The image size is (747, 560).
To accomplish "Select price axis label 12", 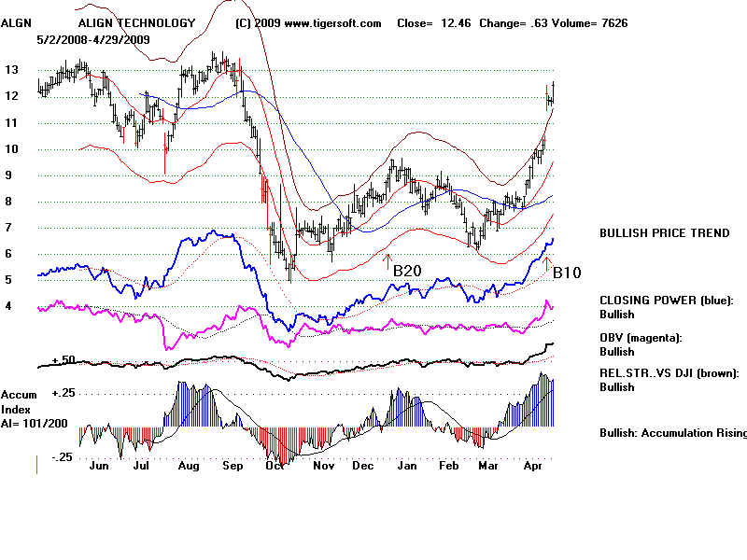I will click(x=11, y=96).
